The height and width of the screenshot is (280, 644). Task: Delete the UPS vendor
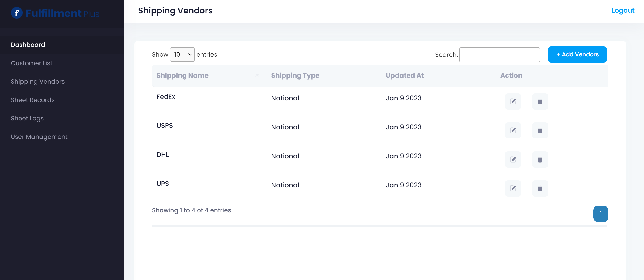pyautogui.click(x=540, y=188)
